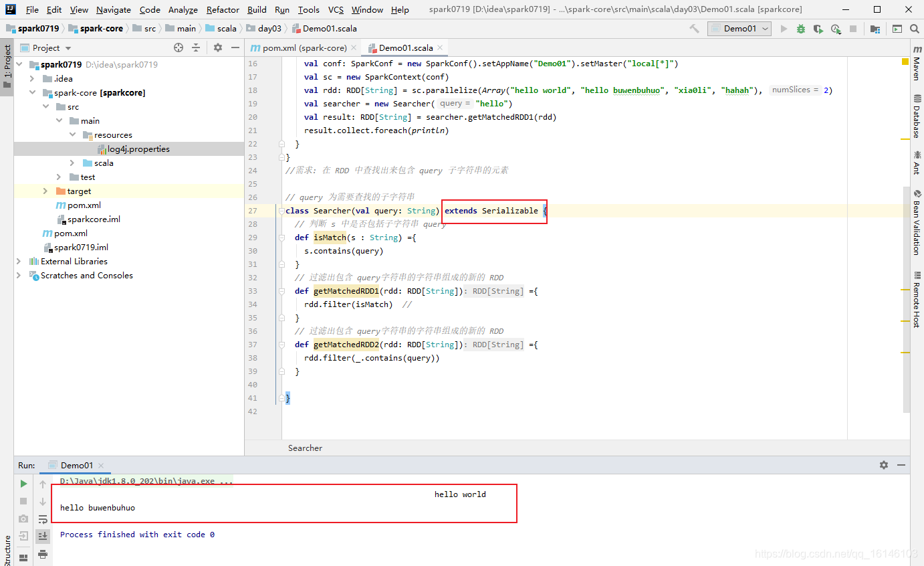
Task: Click the Run with Coverage icon
Action: (818, 29)
